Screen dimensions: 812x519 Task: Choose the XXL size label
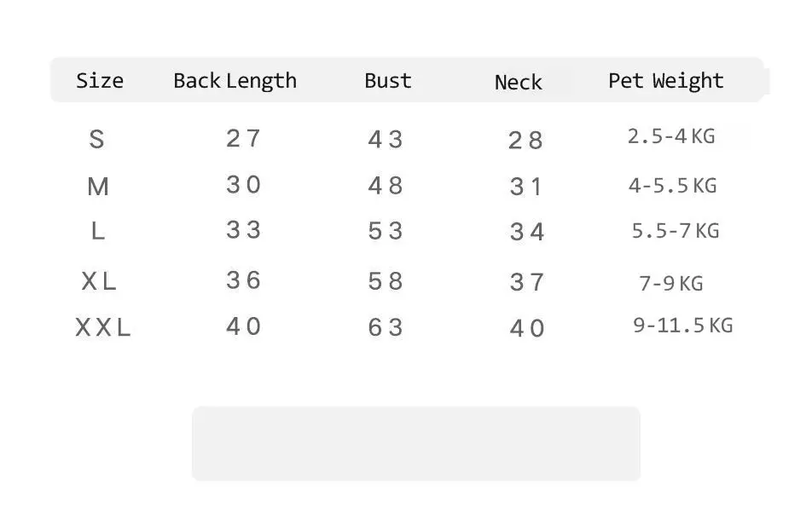click(x=103, y=327)
